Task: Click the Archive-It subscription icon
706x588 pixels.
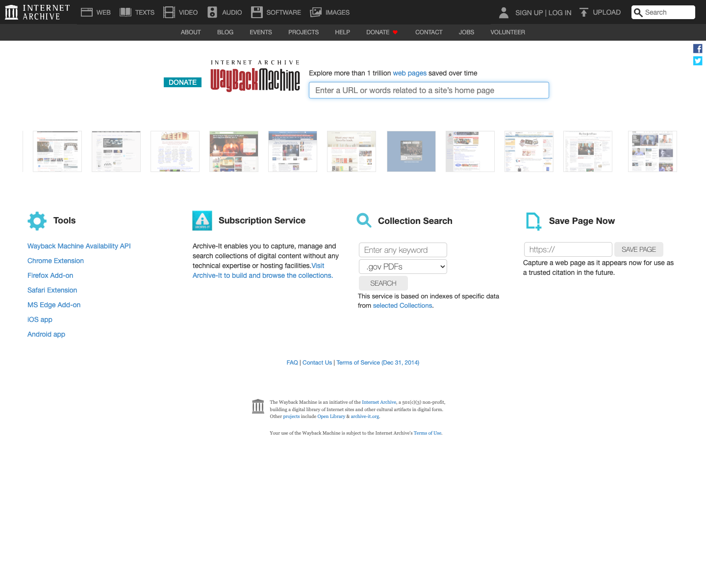Action: (x=202, y=220)
